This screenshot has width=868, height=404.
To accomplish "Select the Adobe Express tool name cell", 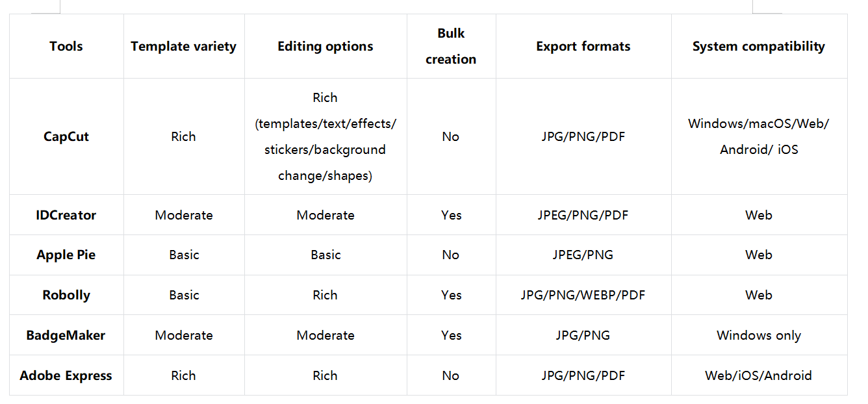I will 66,375.
